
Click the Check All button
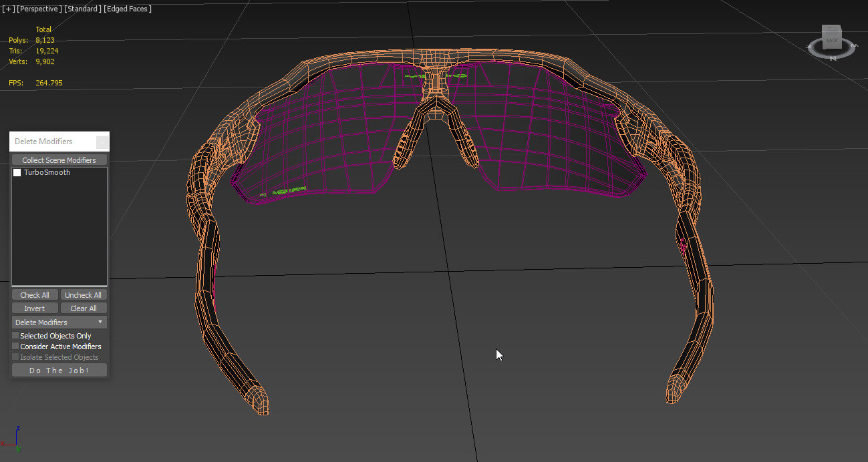(35, 295)
